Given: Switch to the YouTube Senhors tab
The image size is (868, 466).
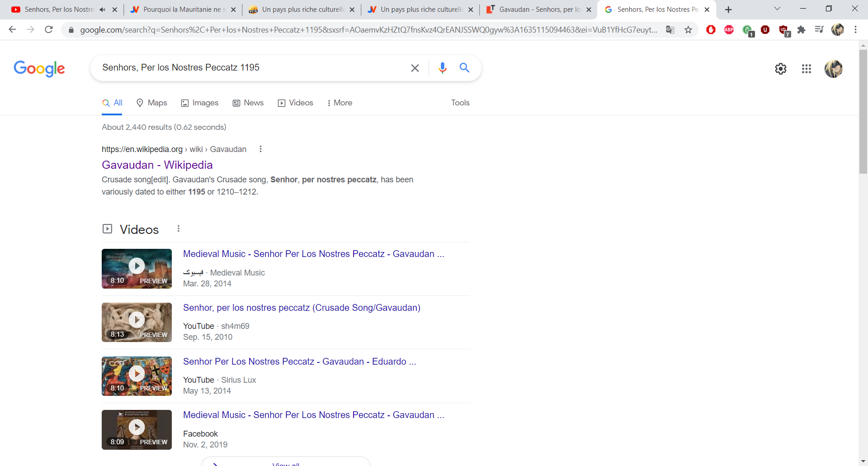Looking at the screenshot, I should click(x=59, y=10).
